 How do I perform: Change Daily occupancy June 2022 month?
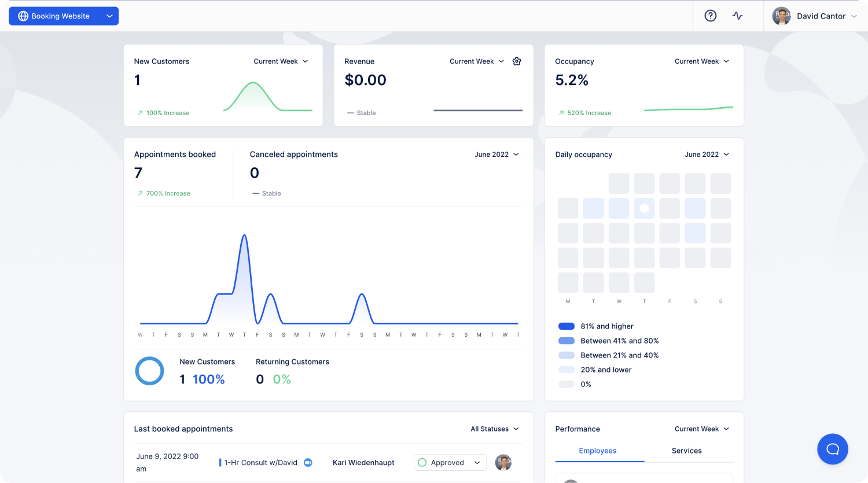pos(707,154)
